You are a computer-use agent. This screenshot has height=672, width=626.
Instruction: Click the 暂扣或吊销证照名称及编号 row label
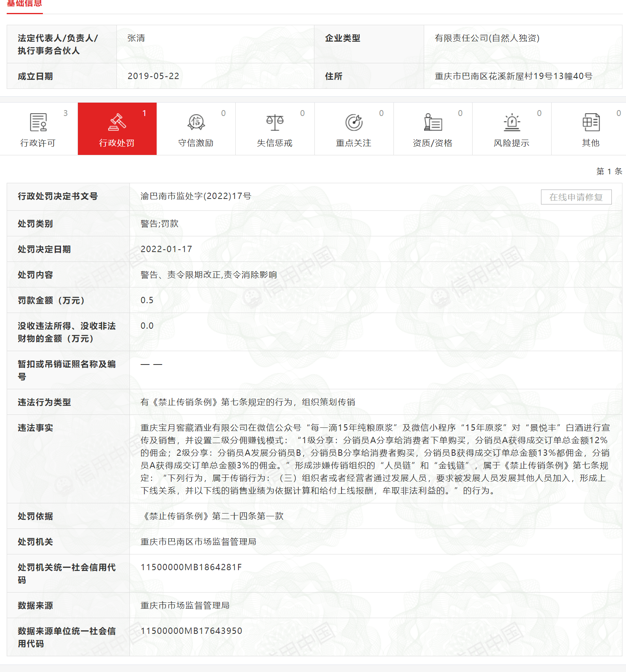(x=67, y=370)
